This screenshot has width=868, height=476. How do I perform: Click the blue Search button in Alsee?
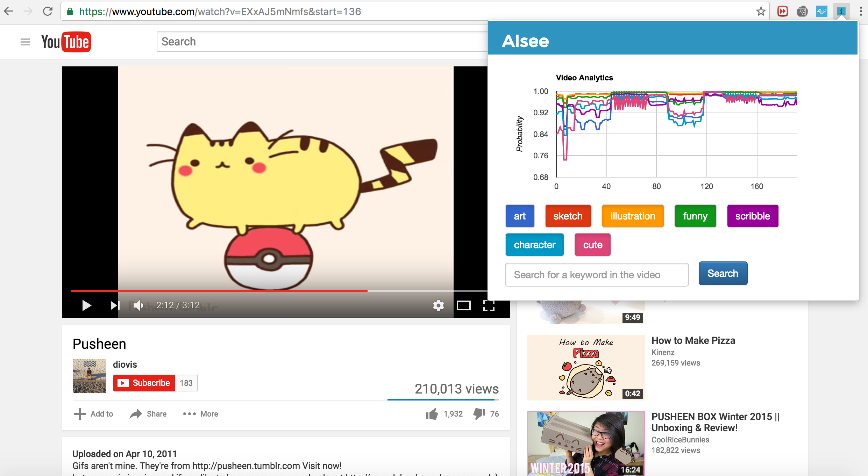click(723, 273)
